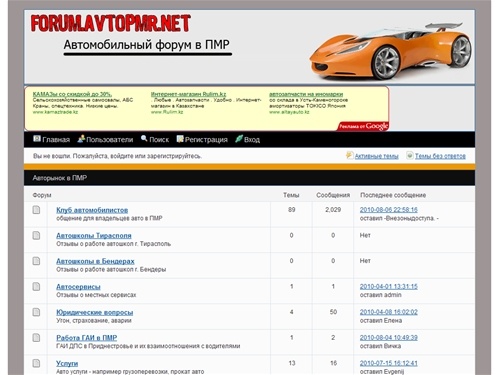Click the автозапчасти на иномарки ad link

[306, 94]
